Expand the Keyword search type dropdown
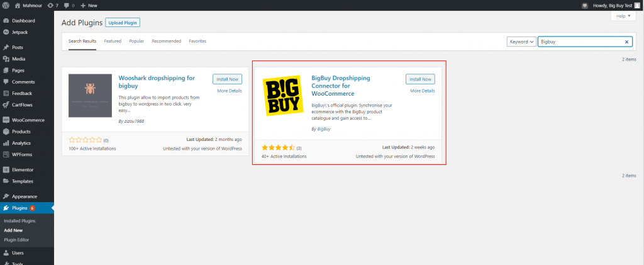Viewport: 644px width, 265px height. [x=521, y=42]
